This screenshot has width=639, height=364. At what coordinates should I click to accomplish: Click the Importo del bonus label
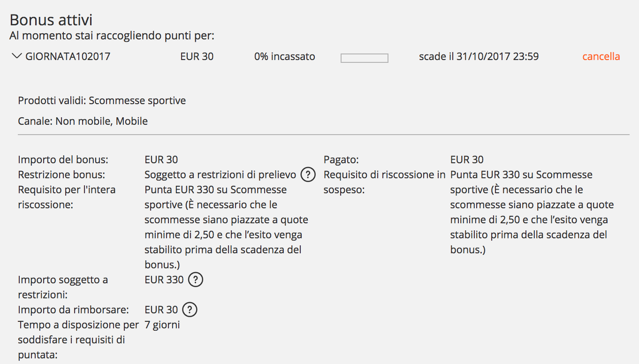click(63, 160)
